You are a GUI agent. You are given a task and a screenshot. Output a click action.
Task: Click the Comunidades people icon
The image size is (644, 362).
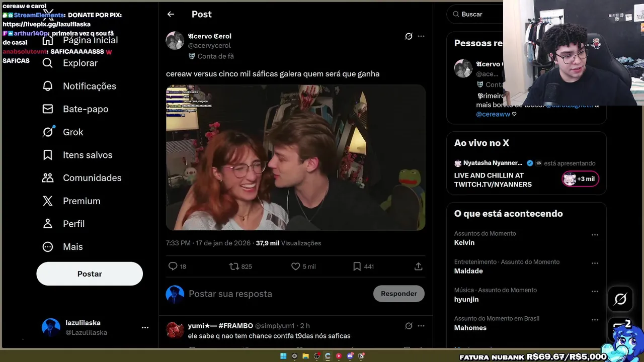click(x=48, y=178)
